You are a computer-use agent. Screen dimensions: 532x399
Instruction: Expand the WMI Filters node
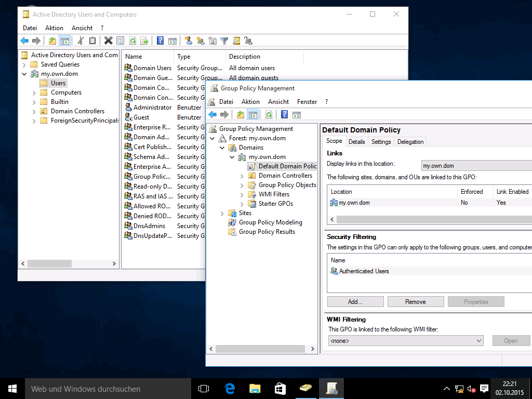(242, 194)
